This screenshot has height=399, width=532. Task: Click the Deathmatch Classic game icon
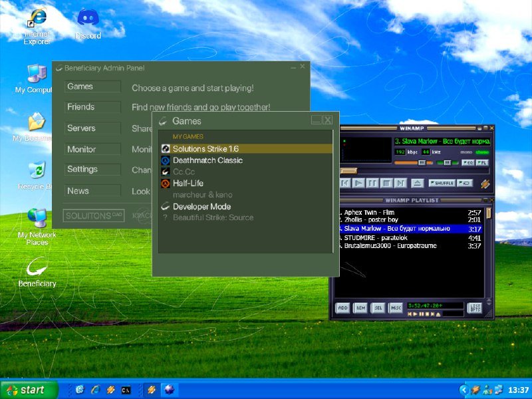[165, 160]
